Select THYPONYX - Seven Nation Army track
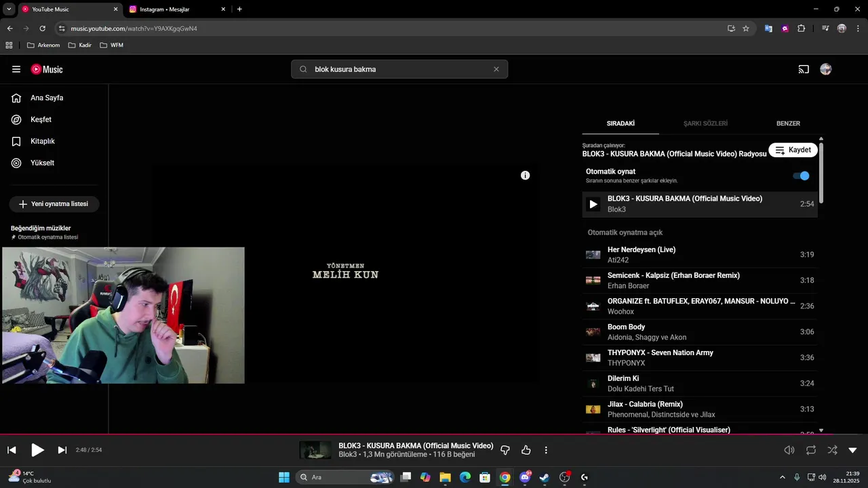The width and height of the screenshot is (868, 488). (x=700, y=358)
